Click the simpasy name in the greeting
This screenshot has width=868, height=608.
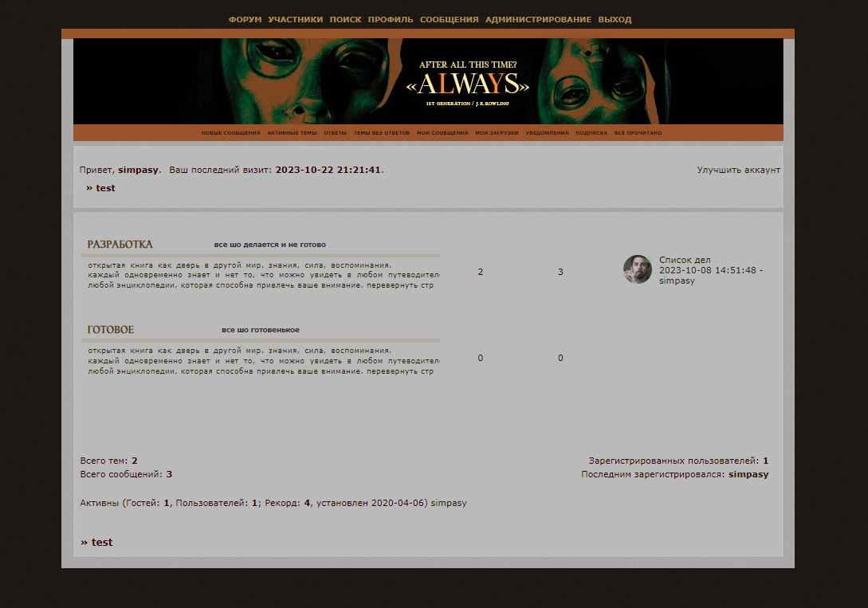(138, 170)
